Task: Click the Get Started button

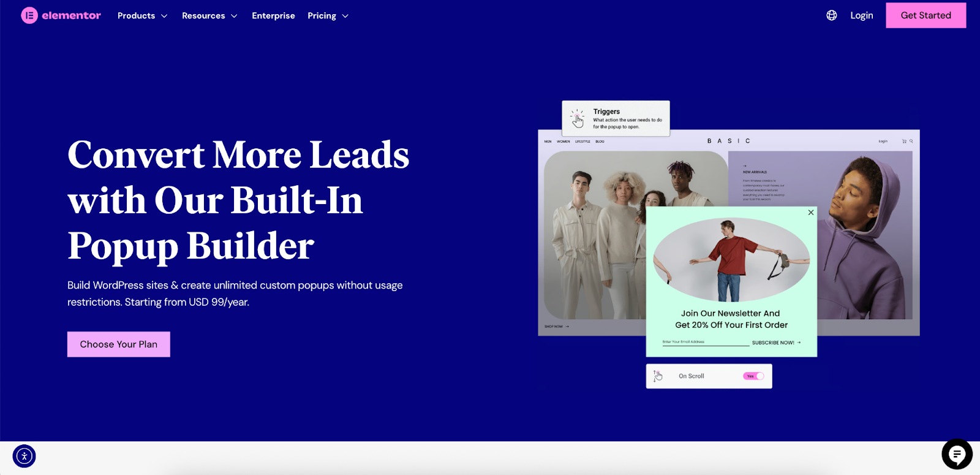Action: pos(925,15)
